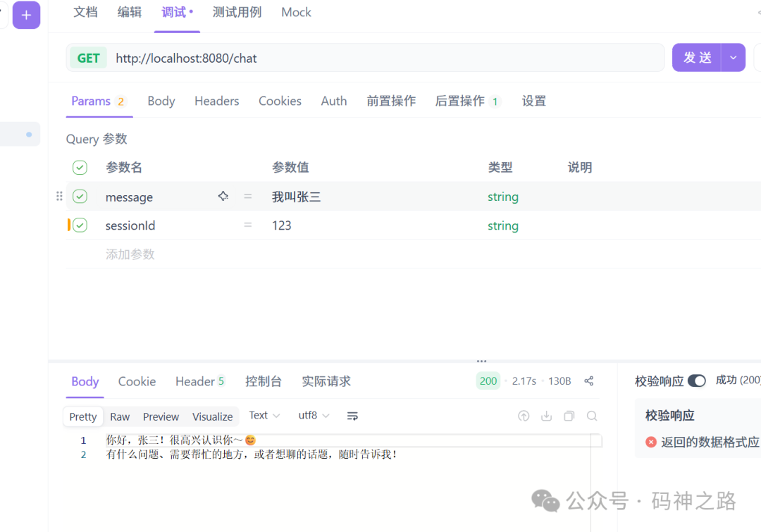
Task: Click the drag handle beside message row
Action: click(59, 197)
